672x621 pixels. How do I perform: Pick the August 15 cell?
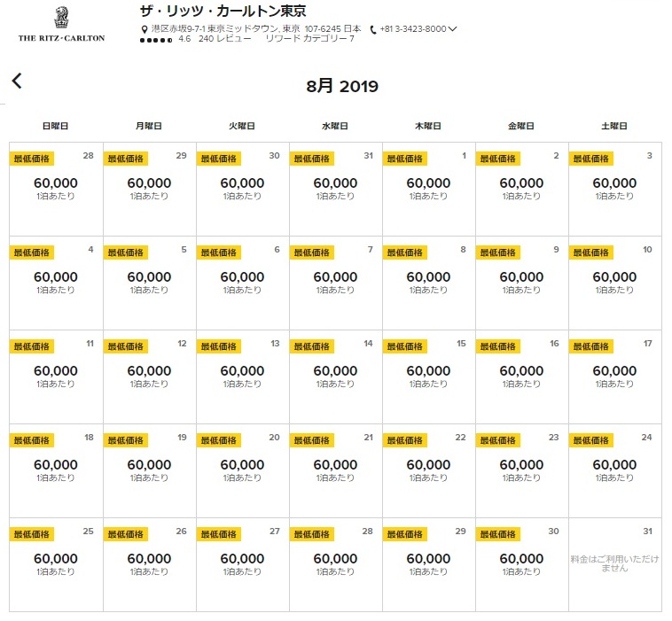pos(428,376)
